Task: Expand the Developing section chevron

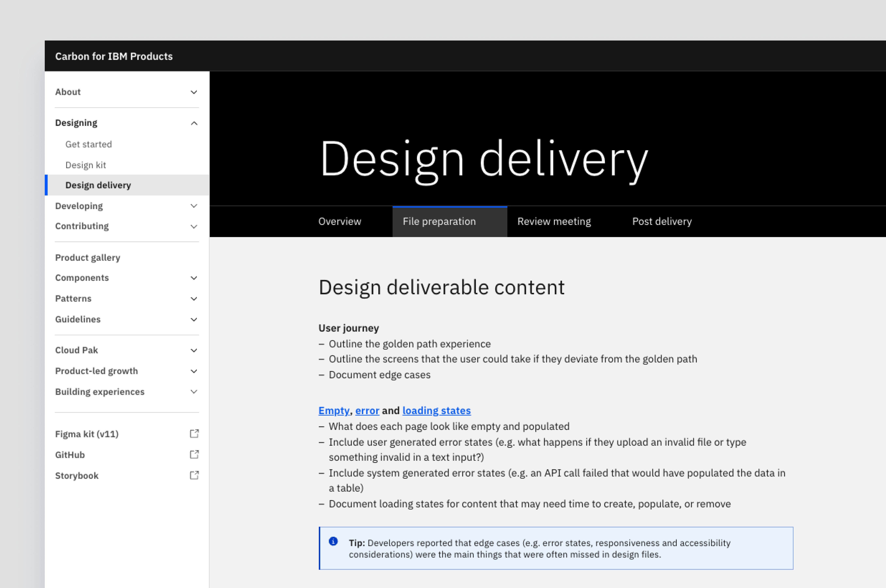Action: 194,206
